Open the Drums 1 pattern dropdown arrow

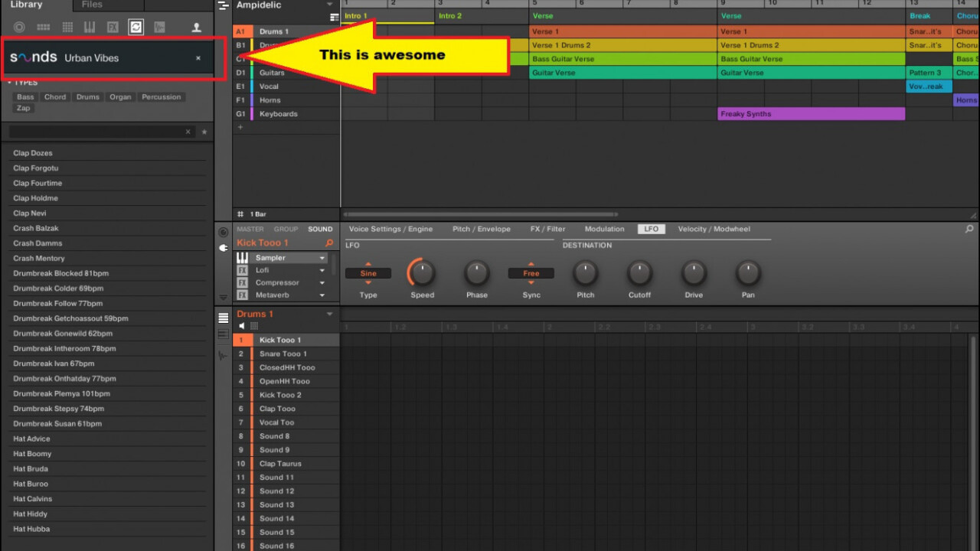coord(330,314)
